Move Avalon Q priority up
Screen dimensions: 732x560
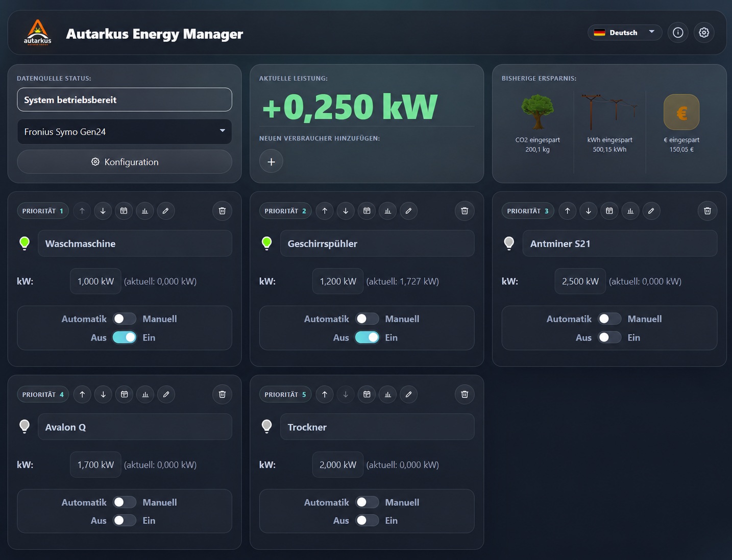[82, 394]
